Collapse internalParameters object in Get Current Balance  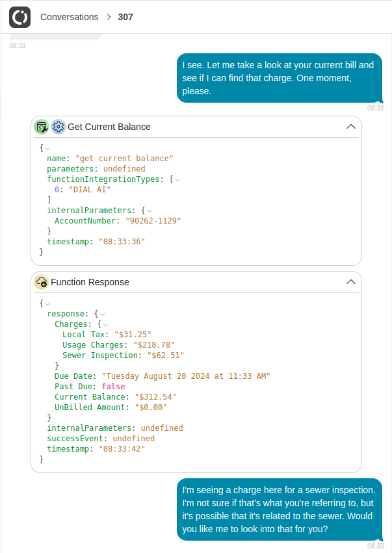[x=150, y=211]
